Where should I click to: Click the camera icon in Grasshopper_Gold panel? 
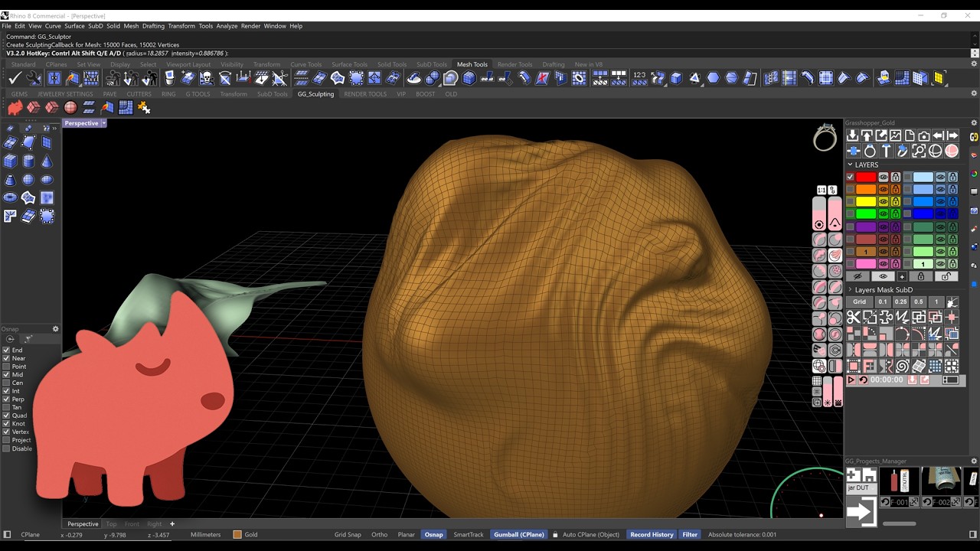coord(923,135)
